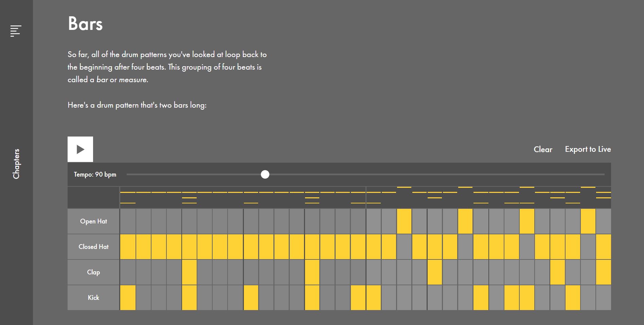
Task: Enable the first Clap step
Action: pos(128,272)
